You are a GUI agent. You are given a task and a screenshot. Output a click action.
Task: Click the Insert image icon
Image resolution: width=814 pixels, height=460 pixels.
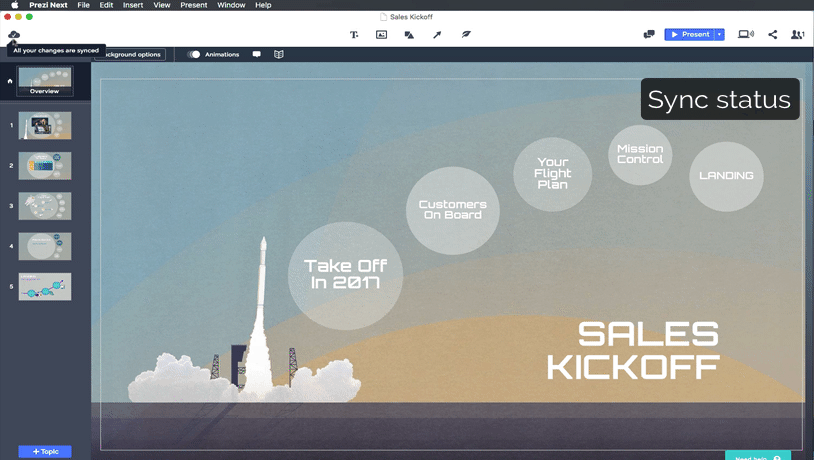[x=381, y=35]
